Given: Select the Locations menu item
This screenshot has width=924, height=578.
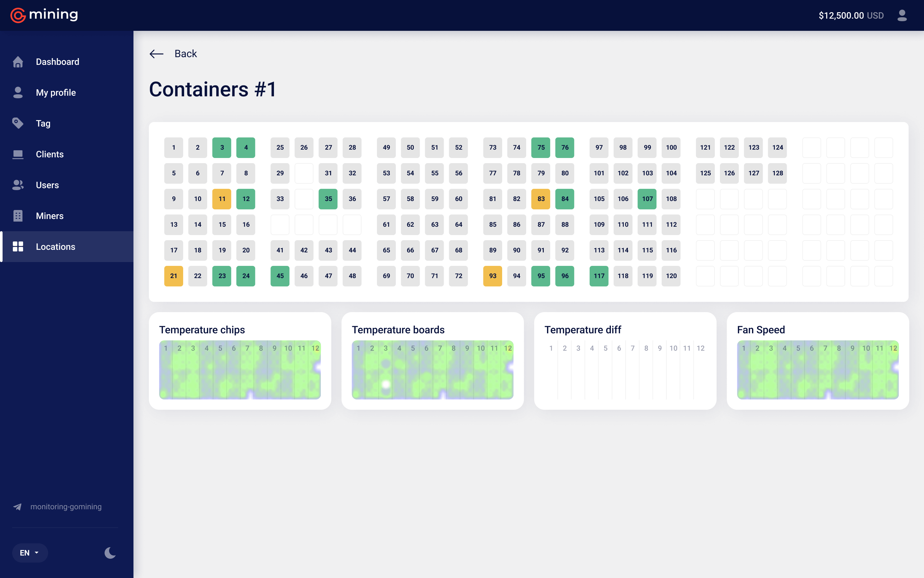Looking at the screenshot, I should (x=67, y=247).
